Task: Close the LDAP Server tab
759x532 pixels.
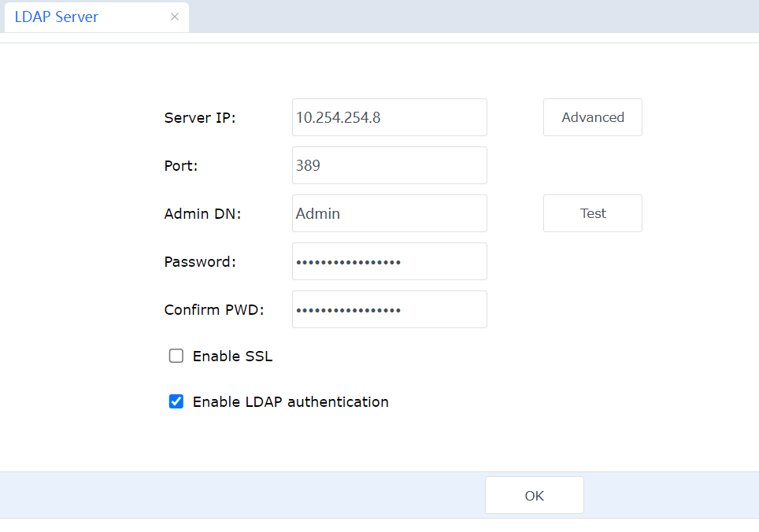Action: pyautogui.click(x=175, y=17)
